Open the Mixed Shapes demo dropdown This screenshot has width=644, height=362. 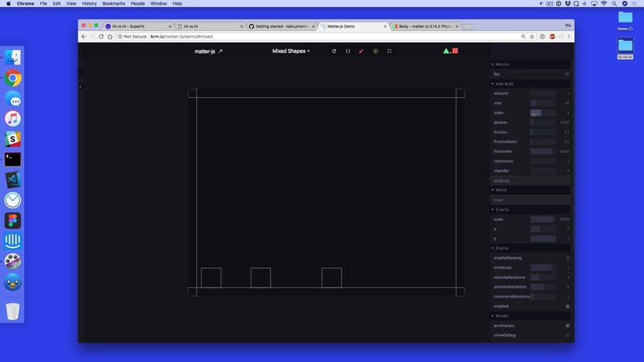pyautogui.click(x=291, y=51)
